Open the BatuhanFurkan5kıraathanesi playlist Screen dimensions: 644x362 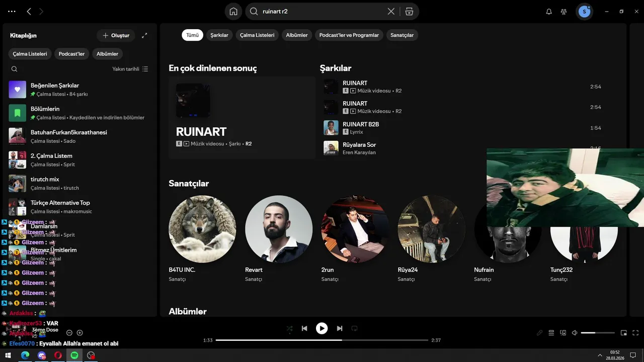(80, 136)
